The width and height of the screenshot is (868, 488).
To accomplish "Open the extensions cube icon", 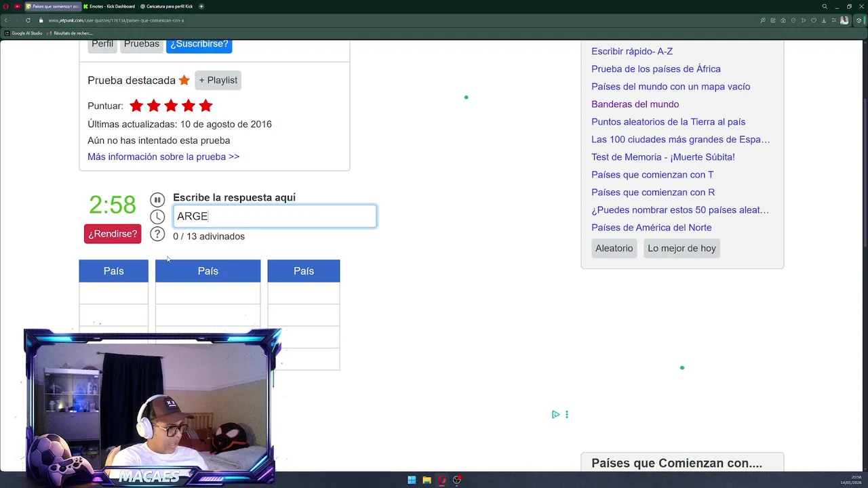I will pos(859,20).
